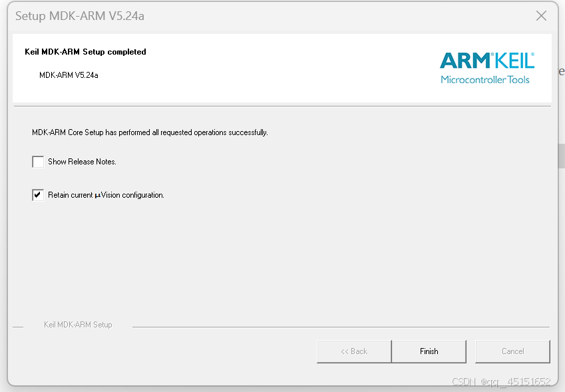Close the Setup MDK-ARM dialog
Screen dimensions: 565x392
[541, 16]
